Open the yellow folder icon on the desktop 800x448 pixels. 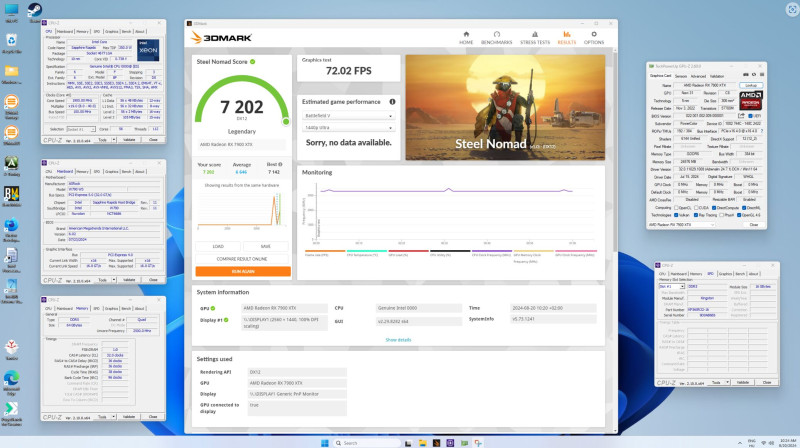[11, 71]
